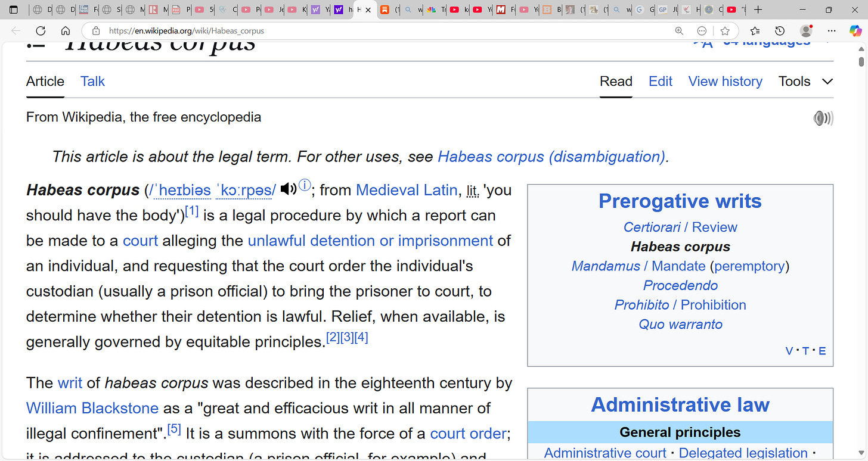Image resolution: width=868 pixels, height=461 pixels.
Task: Open the Favorites list
Action: tap(755, 31)
